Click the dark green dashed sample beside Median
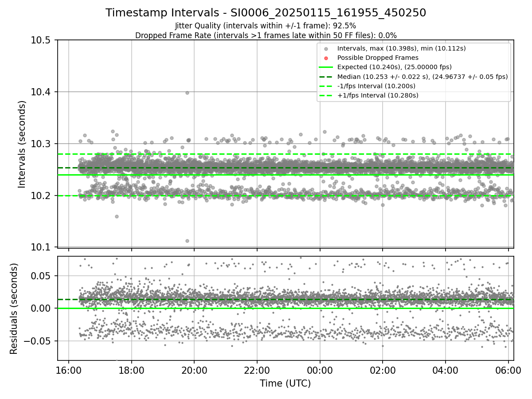This screenshot has width=532, height=399. (x=326, y=77)
